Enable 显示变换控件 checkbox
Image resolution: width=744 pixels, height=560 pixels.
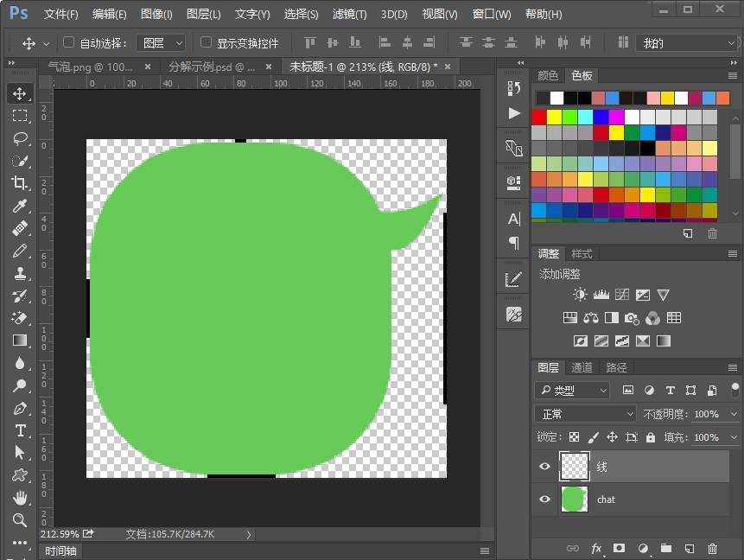point(206,42)
